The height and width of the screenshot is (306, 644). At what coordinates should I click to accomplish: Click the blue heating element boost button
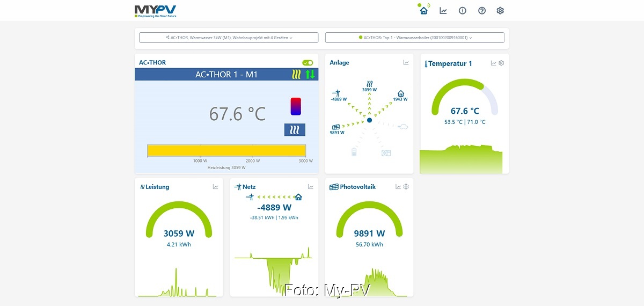[295, 130]
